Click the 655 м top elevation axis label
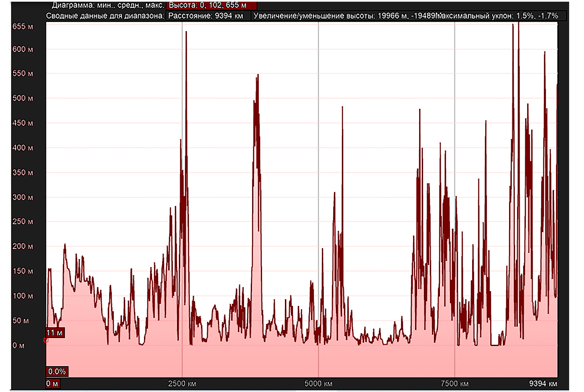 pyautogui.click(x=23, y=27)
